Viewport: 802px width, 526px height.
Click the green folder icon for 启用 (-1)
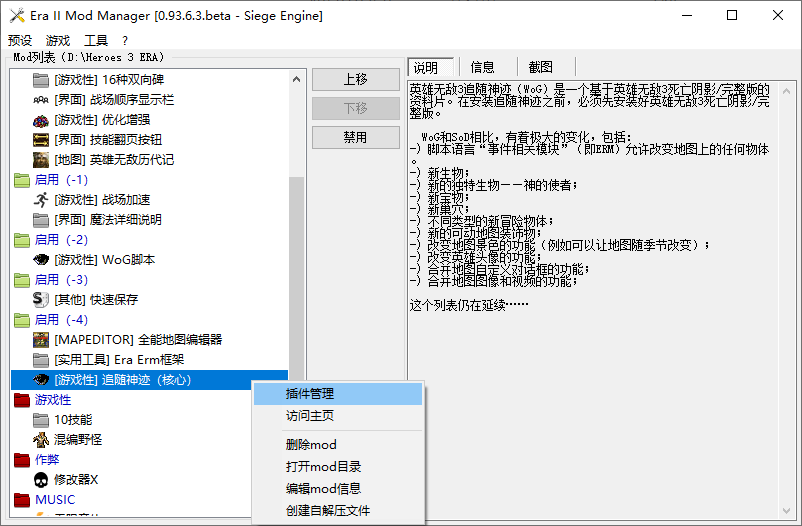click(x=22, y=180)
